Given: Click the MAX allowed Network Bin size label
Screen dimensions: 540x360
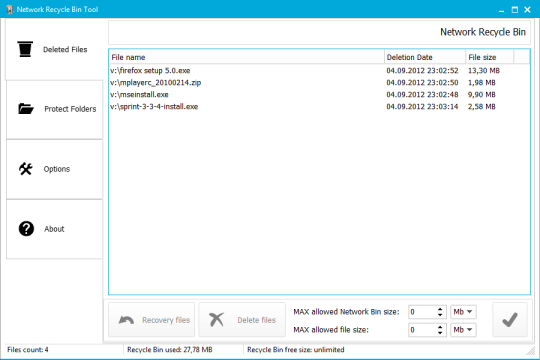Looking at the screenshot, I should point(346,312).
